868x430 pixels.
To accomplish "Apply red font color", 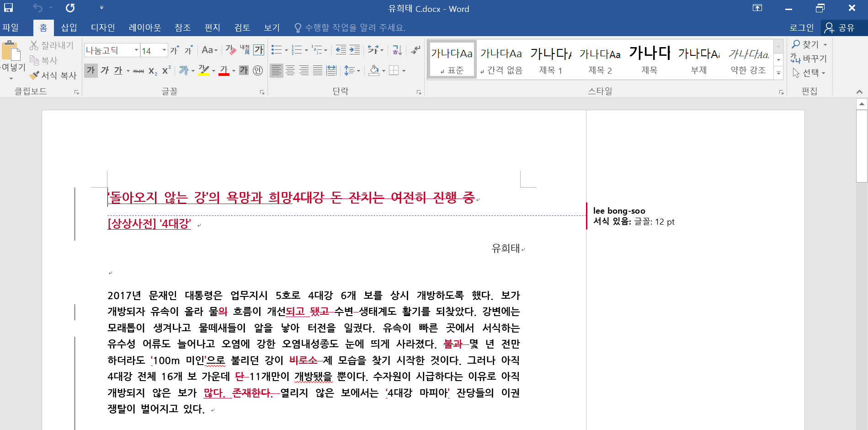I will click(x=224, y=70).
